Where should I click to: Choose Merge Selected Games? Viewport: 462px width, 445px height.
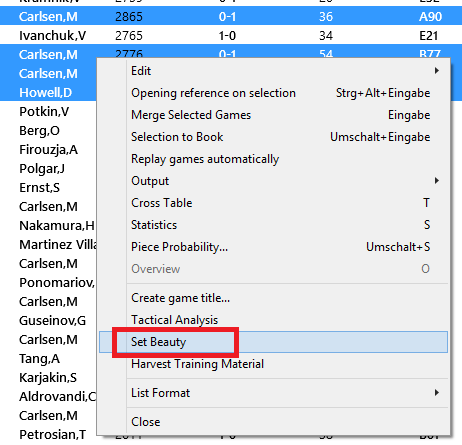click(273, 115)
